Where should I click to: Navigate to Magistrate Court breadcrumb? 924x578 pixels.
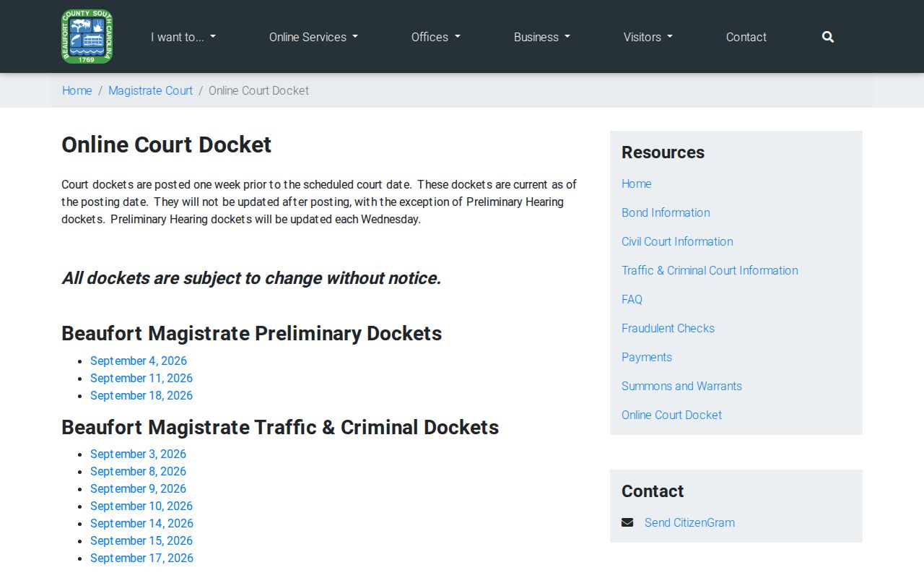click(x=151, y=90)
